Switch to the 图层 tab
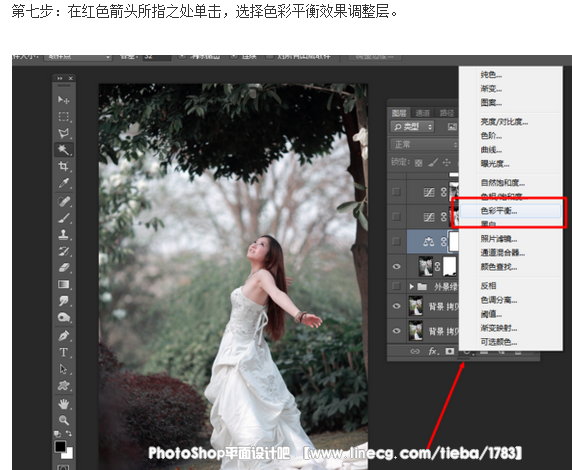572x470 pixels. [x=399, y=113]
